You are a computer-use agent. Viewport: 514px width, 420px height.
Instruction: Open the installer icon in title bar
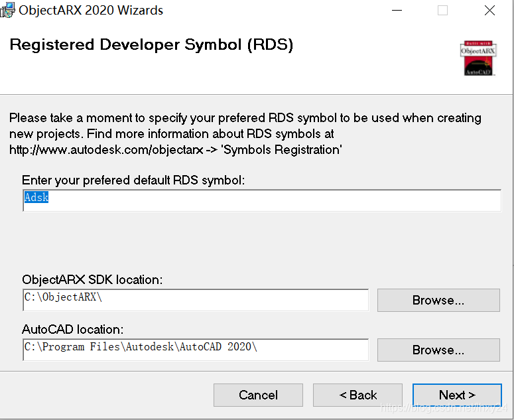(7, 10)
